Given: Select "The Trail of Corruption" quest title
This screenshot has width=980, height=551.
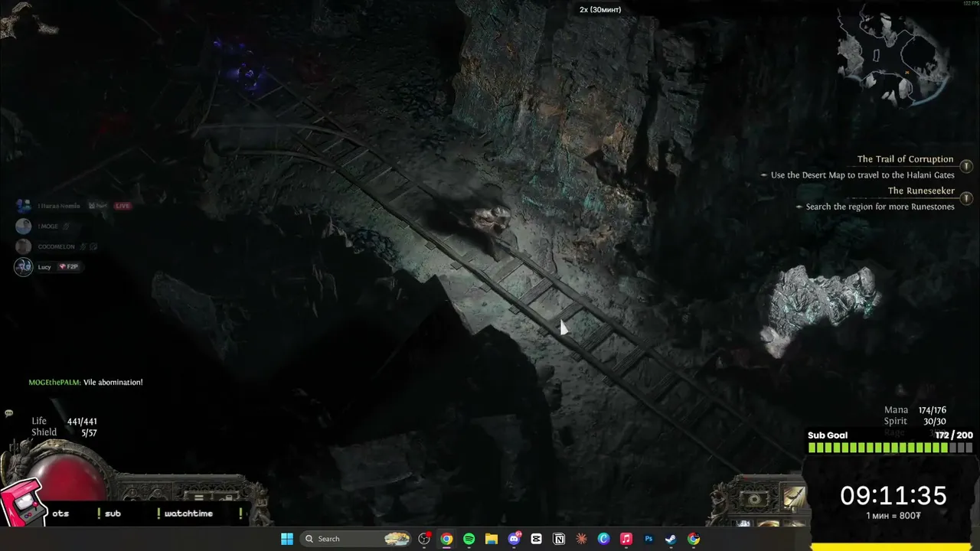Looking at the screenshot, I should tap(905, 159).
